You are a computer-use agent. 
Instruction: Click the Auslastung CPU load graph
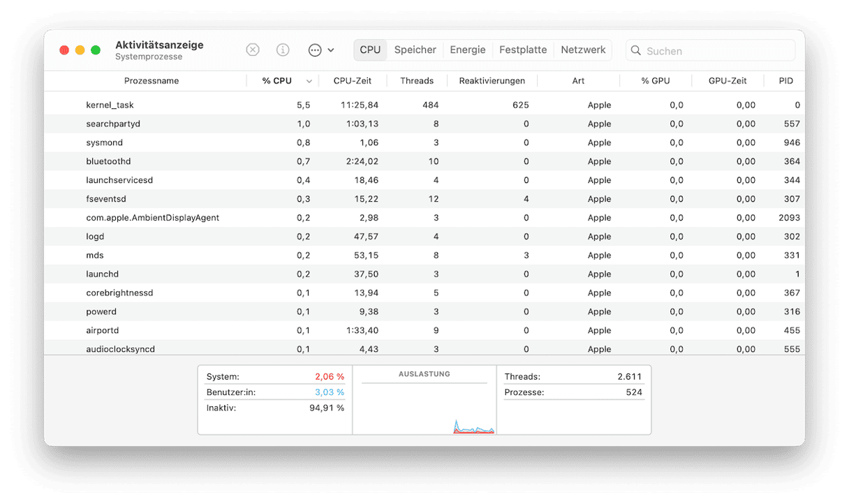click(424, 408)
